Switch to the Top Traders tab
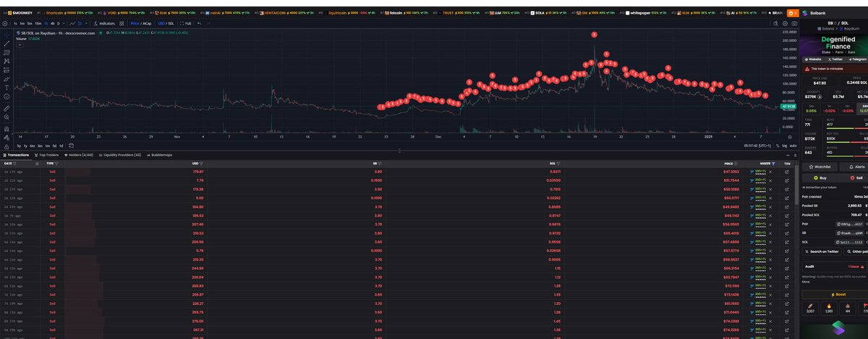Image resolution: width=868 pixels, height=339 pixels. (47, 155)
